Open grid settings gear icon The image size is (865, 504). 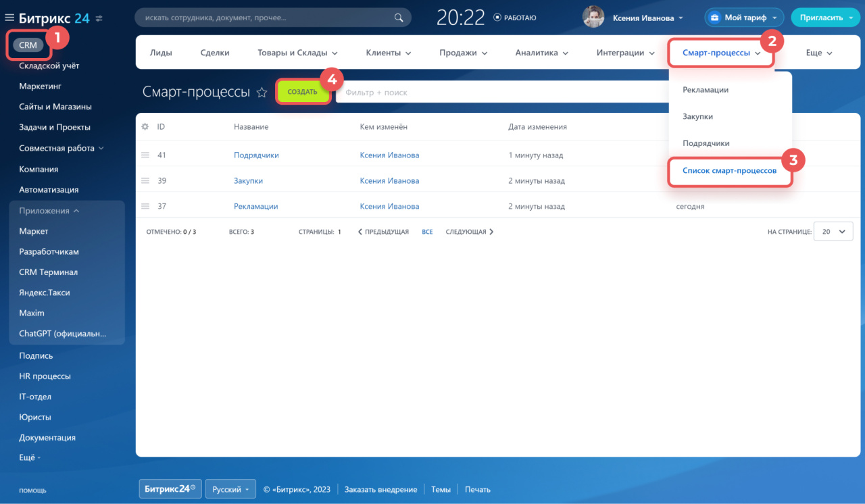145,126
